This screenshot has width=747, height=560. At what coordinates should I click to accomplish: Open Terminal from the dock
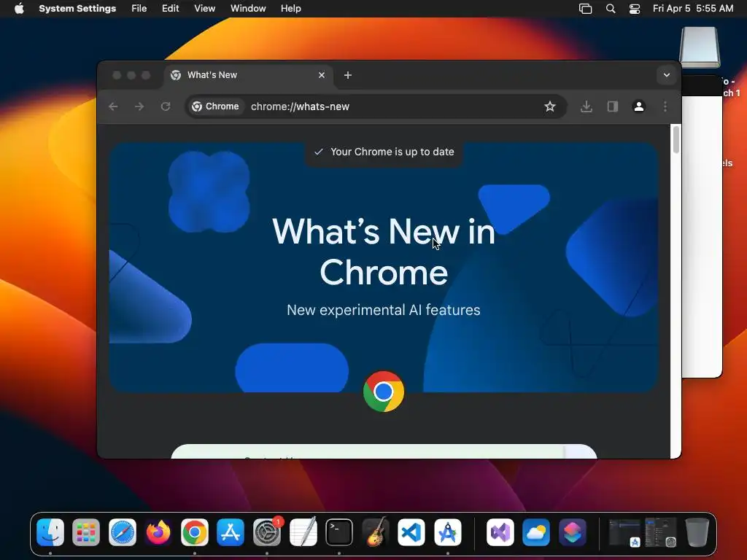click(339, 532)
